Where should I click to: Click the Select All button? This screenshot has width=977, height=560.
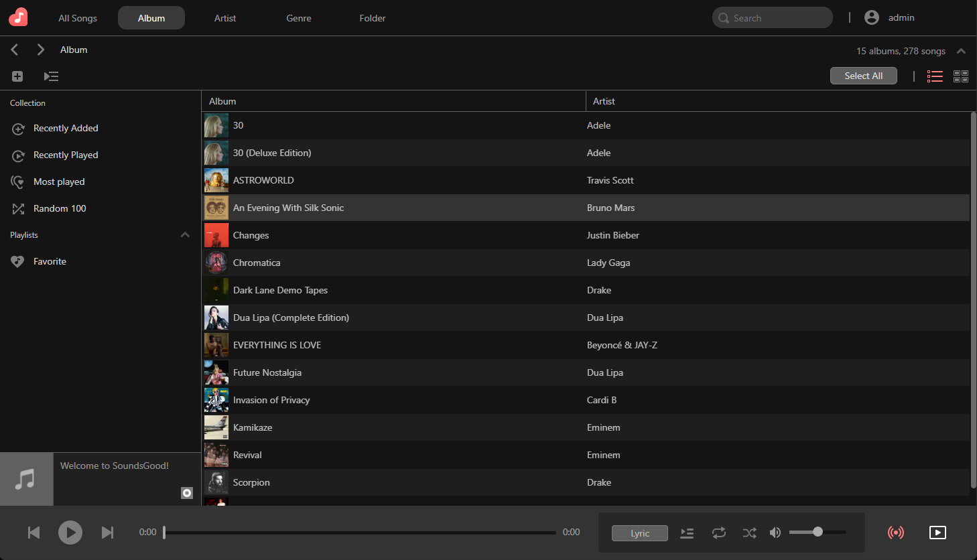point(864,76)
